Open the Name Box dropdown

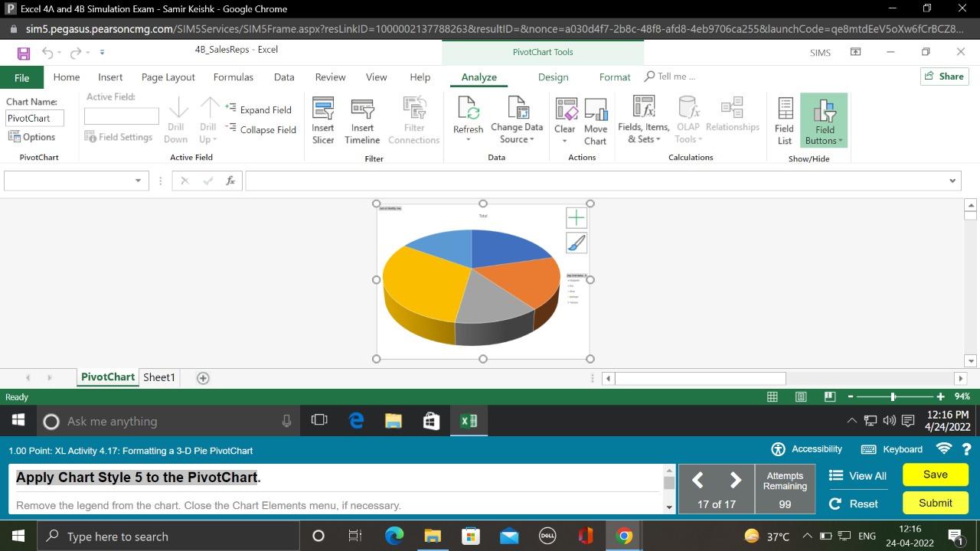(x=139, y=181)
